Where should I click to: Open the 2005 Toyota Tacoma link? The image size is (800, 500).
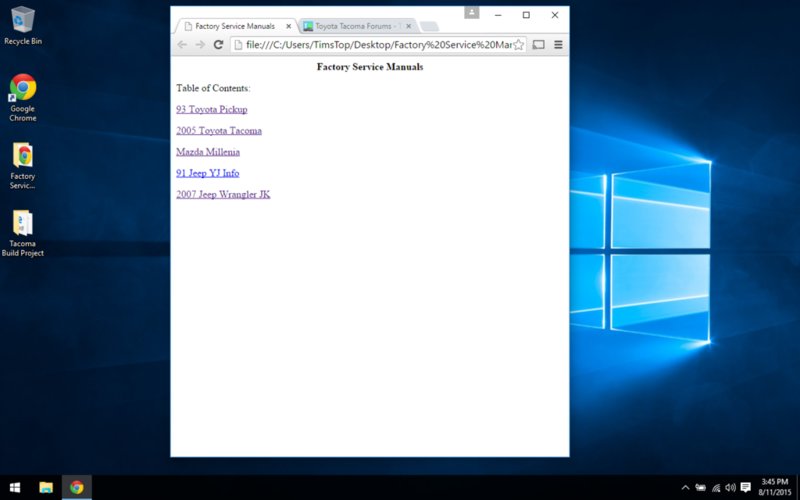[219, 131]
